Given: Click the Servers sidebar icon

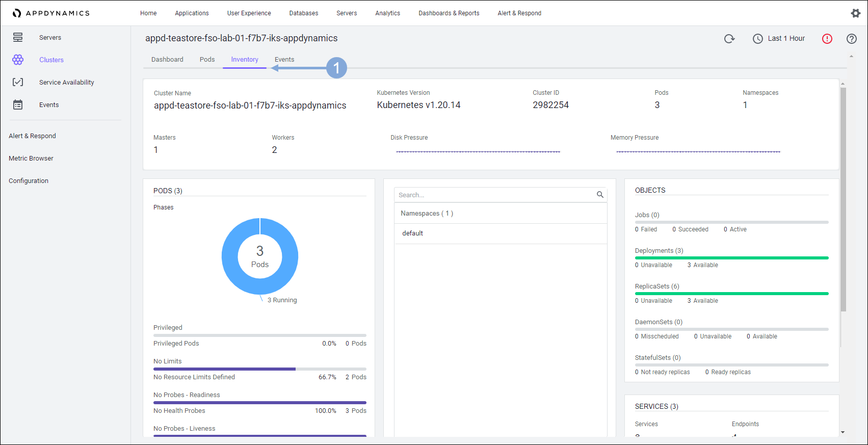Looking at the screenshot, I should [x=18, y=37].
